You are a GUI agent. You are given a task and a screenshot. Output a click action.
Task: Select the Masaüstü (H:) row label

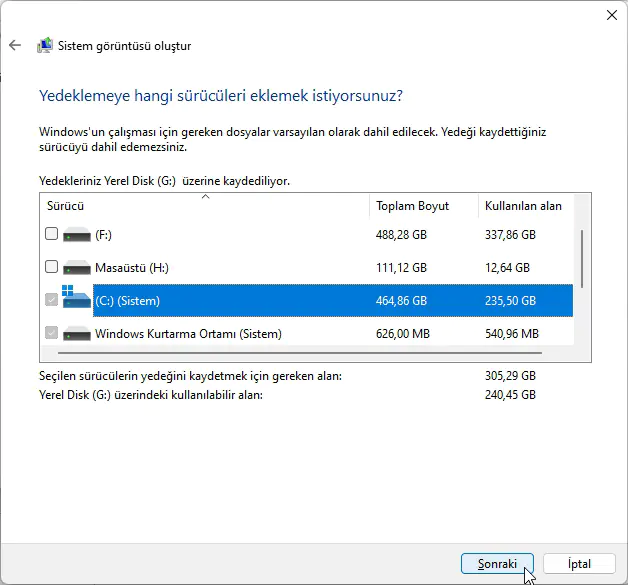click(132, 267)
